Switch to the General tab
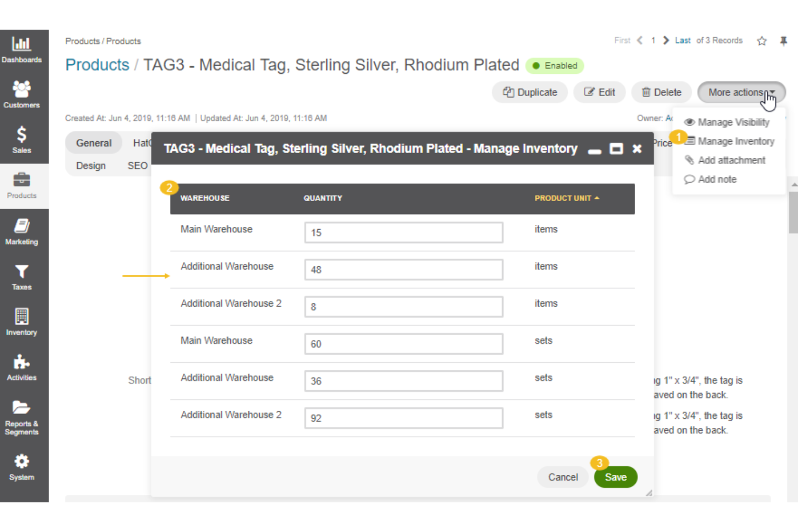Image resolution: width=798 pixels, height=532 pixels. click(94, 143)
